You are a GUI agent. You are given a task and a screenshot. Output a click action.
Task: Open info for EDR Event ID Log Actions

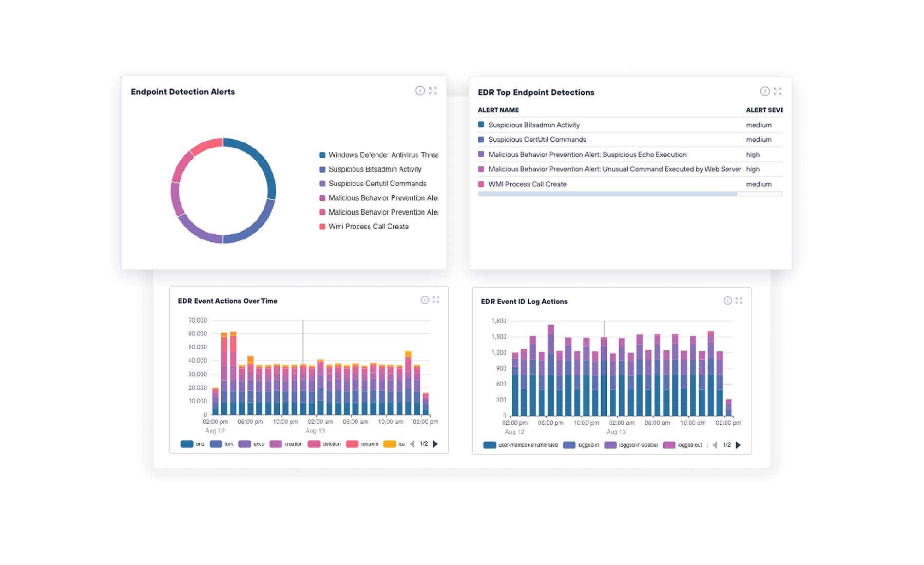coord(728,300)
